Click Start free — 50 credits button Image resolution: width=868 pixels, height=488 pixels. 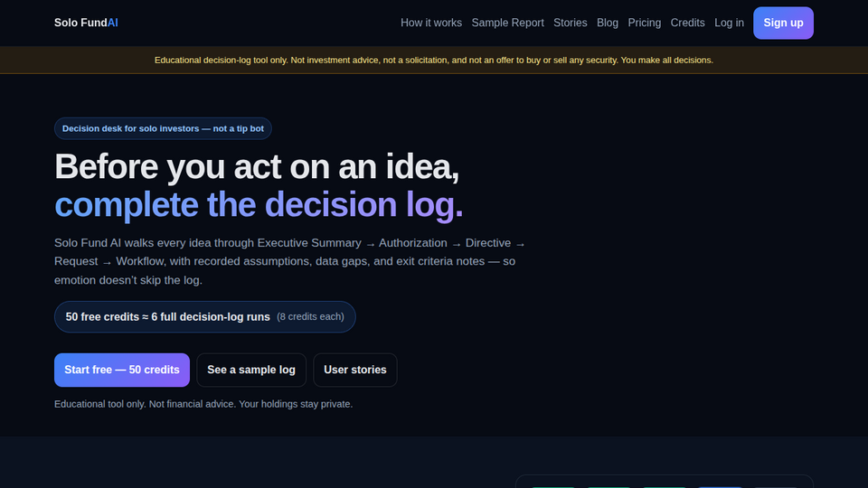[x=122, y=370]
